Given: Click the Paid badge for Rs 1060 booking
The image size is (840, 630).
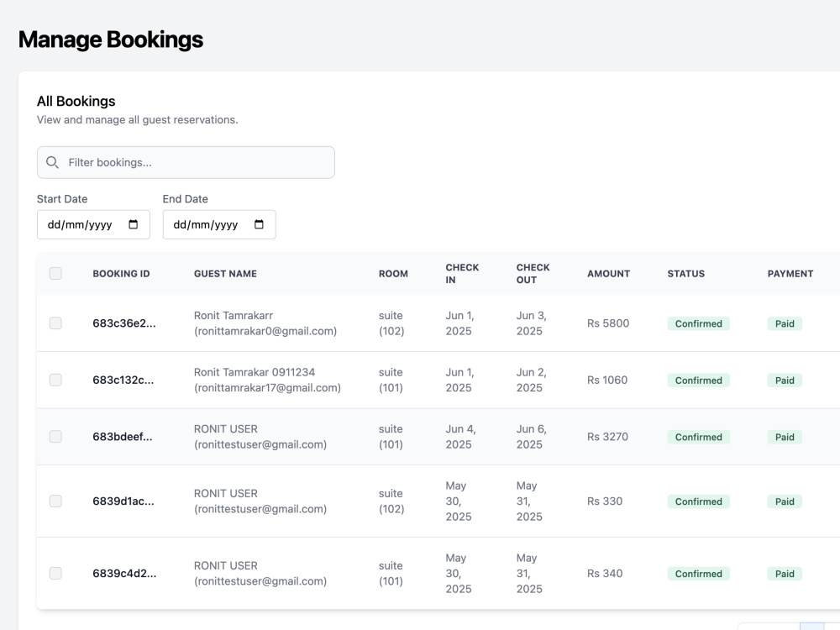Looking at the screenshot, I should tap(785, 381).
